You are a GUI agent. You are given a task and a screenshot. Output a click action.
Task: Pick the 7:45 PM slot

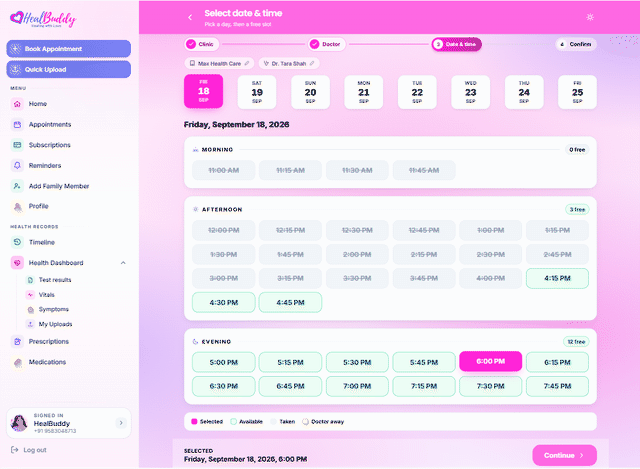point(557,386)
